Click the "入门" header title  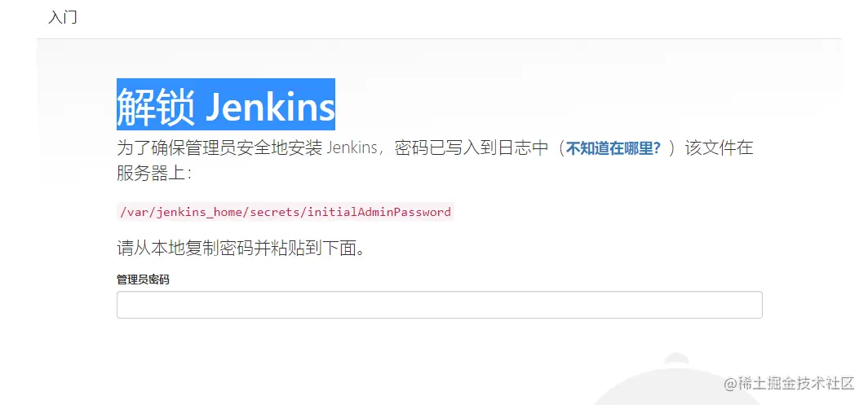(x=63, y=18)
